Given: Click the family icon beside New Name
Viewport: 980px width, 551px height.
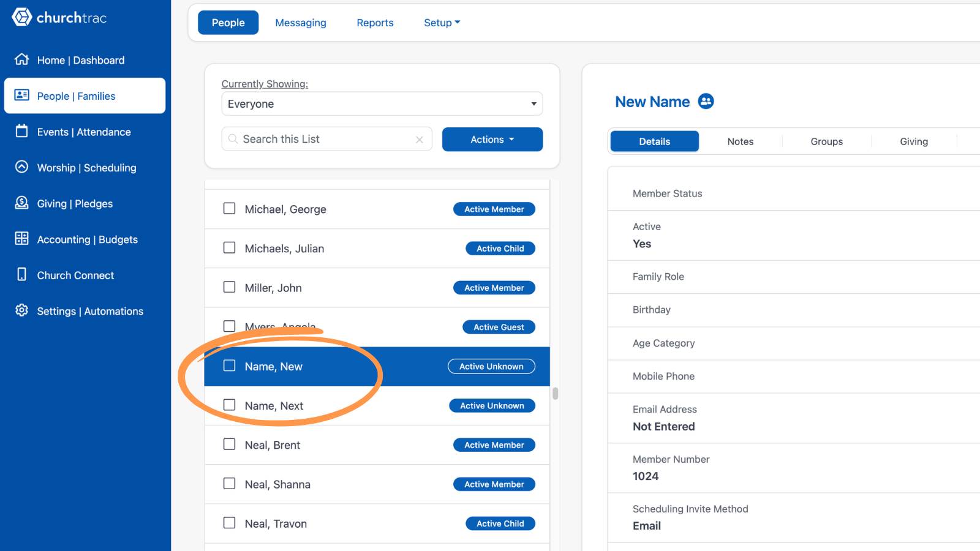Looking at the screenshot, I should point(706,101).
